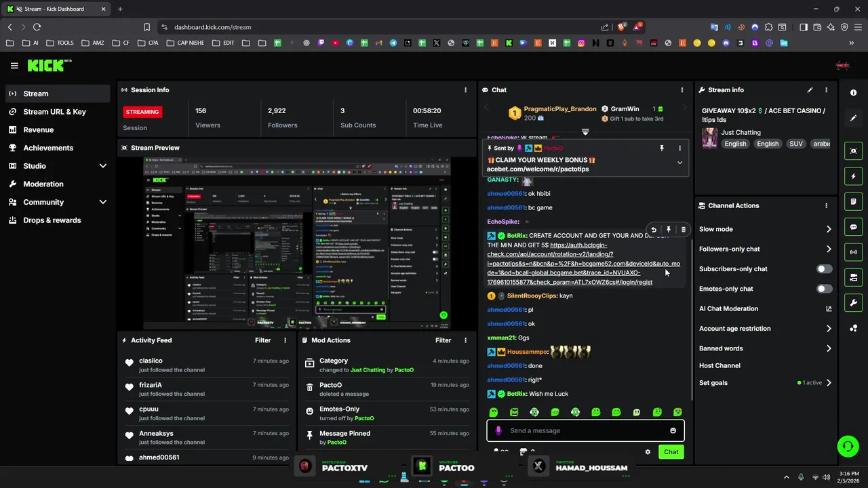Click the document icon in right sidebar
868x488 pixels.
pos(853,202)
